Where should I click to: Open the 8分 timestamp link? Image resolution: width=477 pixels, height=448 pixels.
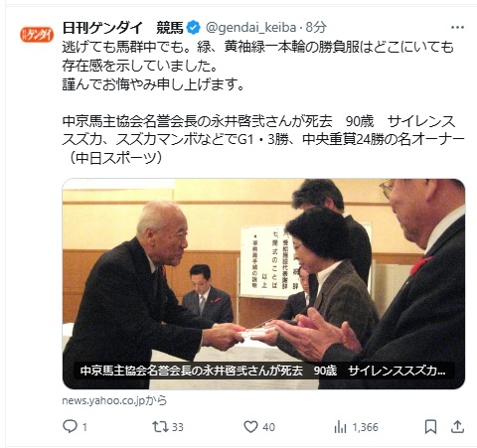[x=316, y=28]
